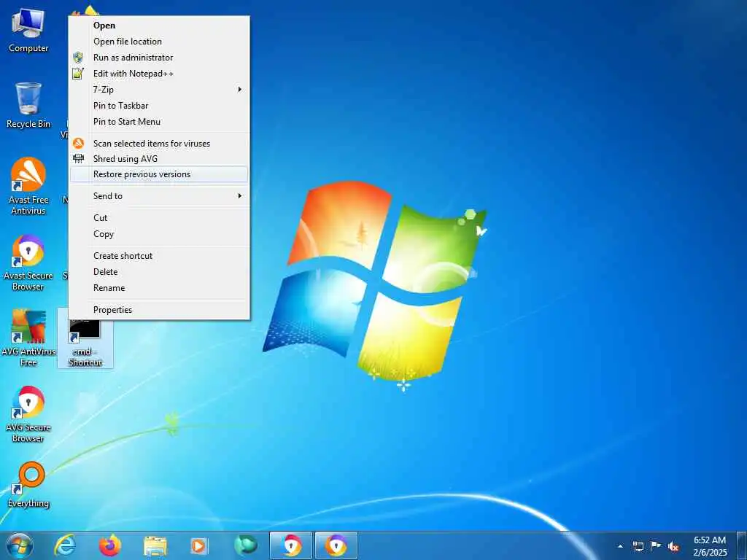Switch to Avast Secure Browser taskbar button
747x560 pixels.
[336, 545]
